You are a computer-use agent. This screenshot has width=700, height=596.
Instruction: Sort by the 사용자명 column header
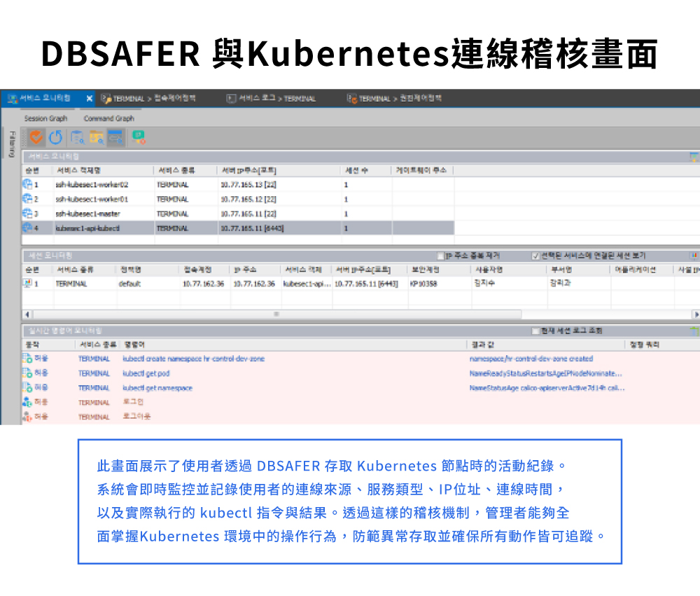pyautogui.click(x=509, y=270)
